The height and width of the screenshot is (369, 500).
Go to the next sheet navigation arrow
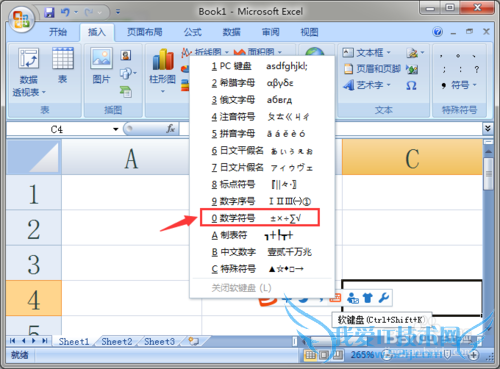click(34, 341)
